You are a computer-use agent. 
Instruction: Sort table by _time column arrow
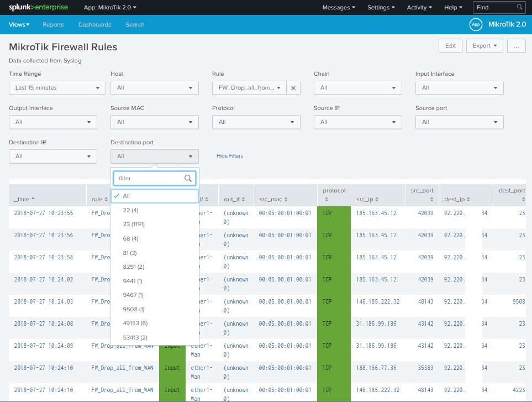[33, 199]
